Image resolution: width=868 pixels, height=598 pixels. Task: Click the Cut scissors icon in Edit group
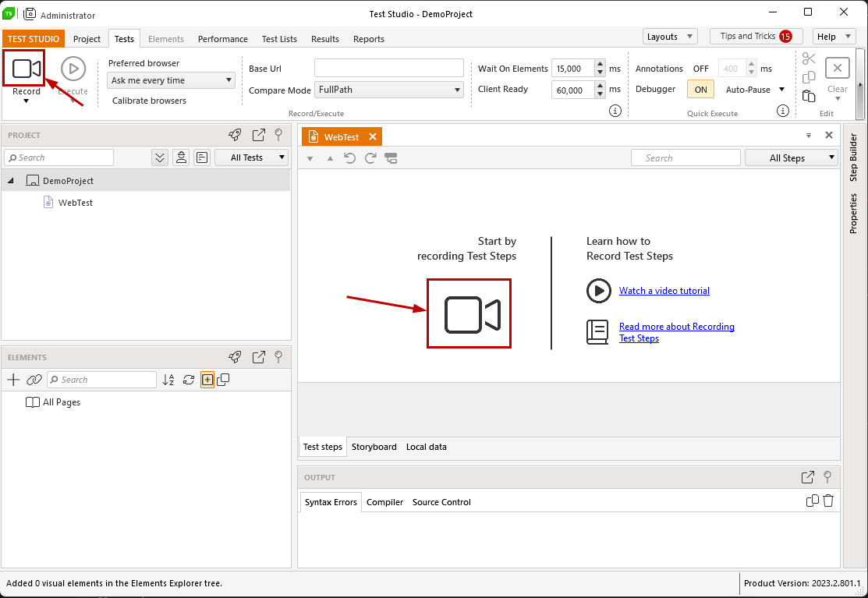(x=809, y=58)
